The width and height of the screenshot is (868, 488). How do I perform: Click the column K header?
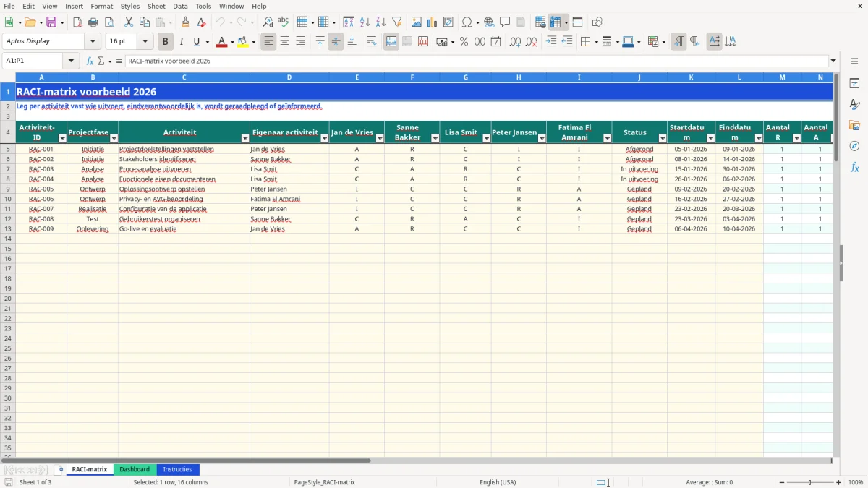692,77
